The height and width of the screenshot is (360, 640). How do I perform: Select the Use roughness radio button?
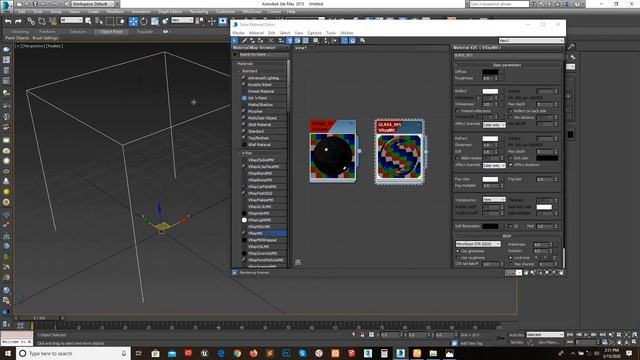click(x=458, y=258)
